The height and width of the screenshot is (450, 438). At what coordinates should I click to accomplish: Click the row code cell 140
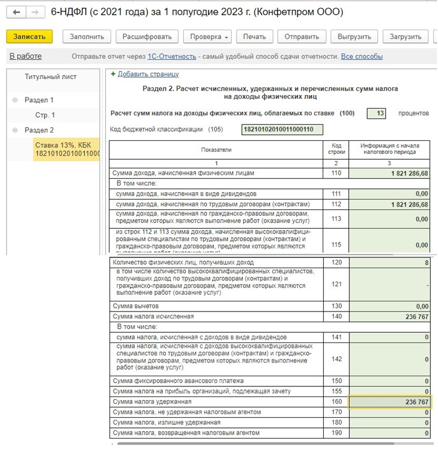coord(337,316)
